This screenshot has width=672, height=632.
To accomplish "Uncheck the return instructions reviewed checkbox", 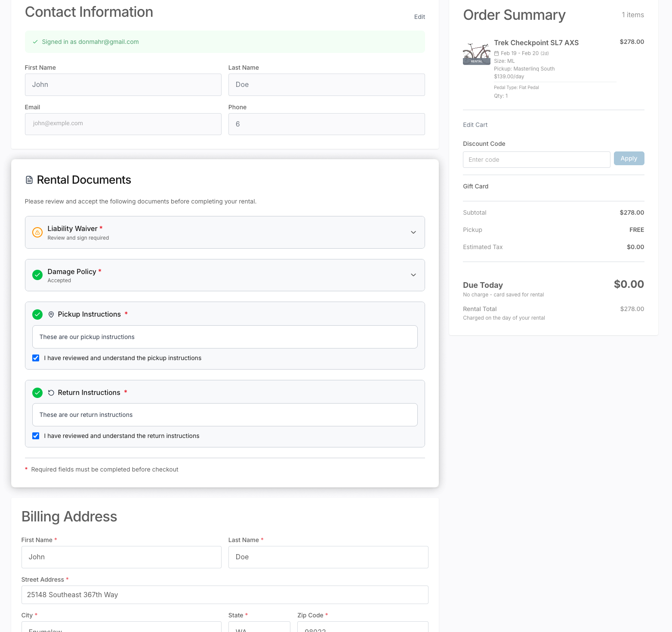I will pyautogui.click(x=36, y=436).
